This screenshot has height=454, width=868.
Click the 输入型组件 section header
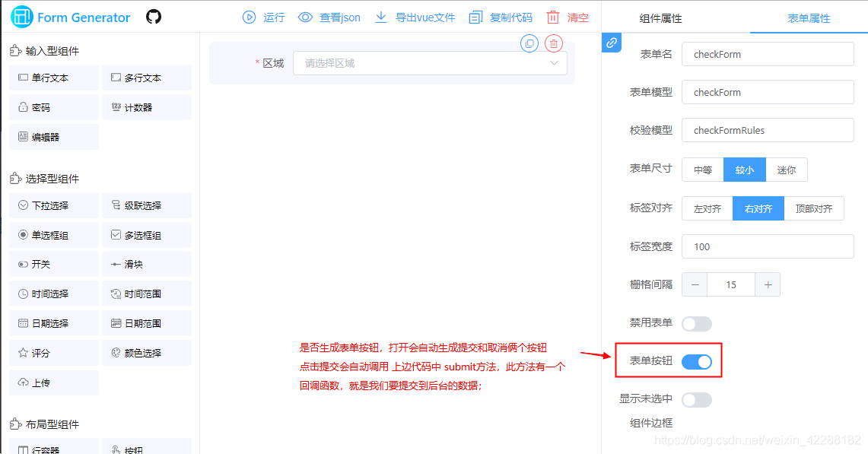click(45, 51)
